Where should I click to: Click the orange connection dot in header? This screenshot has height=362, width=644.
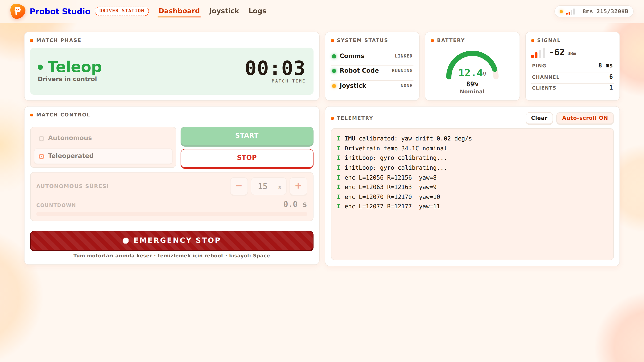561,12
